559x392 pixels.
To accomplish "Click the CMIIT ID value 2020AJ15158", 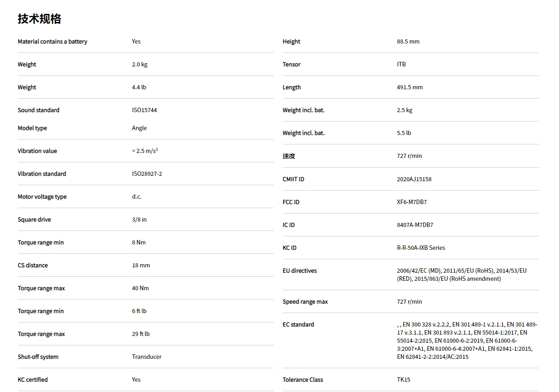I will [414, 179].
